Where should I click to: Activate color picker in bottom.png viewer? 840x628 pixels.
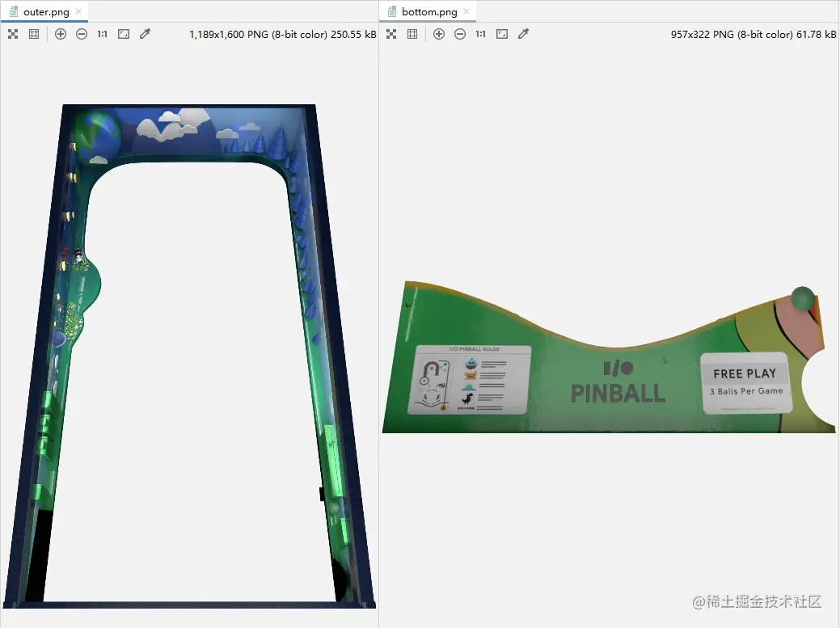click(x=523, y=34)
